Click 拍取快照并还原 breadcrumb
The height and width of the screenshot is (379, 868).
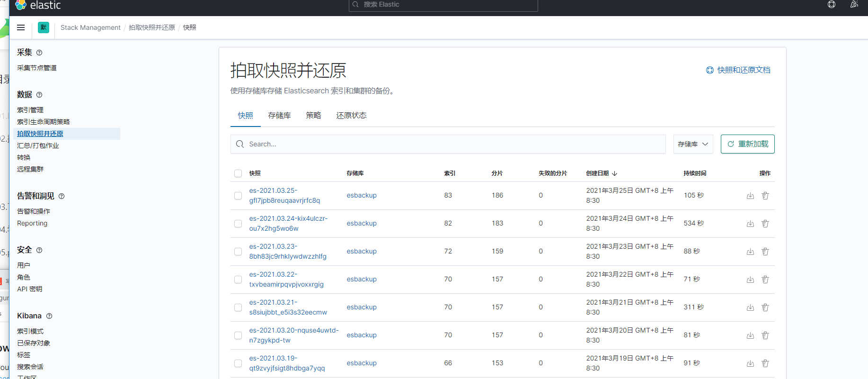(x=152, y=27)
